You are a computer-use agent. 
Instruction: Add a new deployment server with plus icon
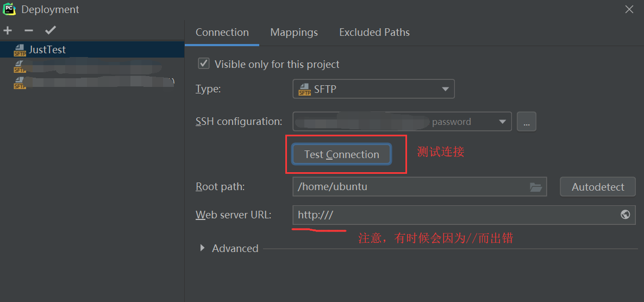coord(8,30)
